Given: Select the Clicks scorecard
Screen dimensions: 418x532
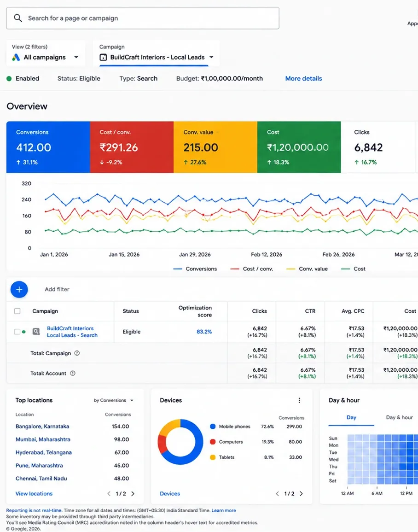Looking at the screenshot, I should pyautogui.click(x=378, y=147).
